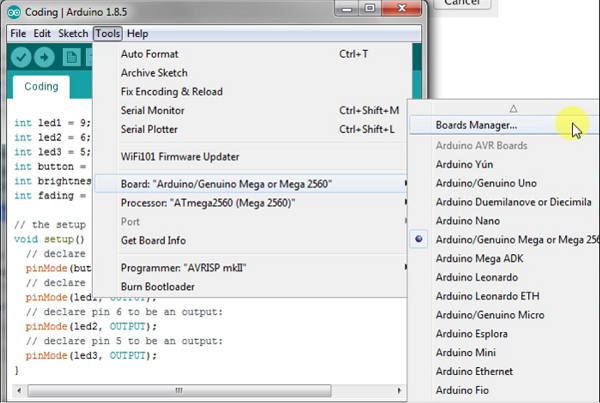This screenshot has height=403, width=600.
Task: Select Arduino/Genuino Micro board
Action: tap(504, 315)
